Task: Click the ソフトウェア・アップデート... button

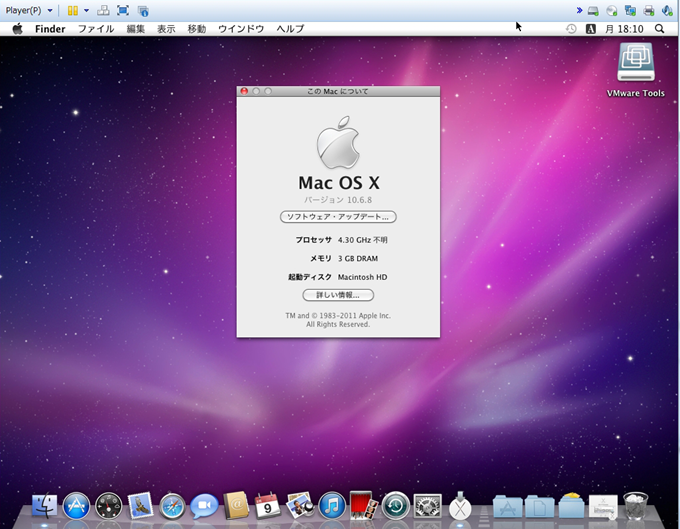Action: pos(338,217)
